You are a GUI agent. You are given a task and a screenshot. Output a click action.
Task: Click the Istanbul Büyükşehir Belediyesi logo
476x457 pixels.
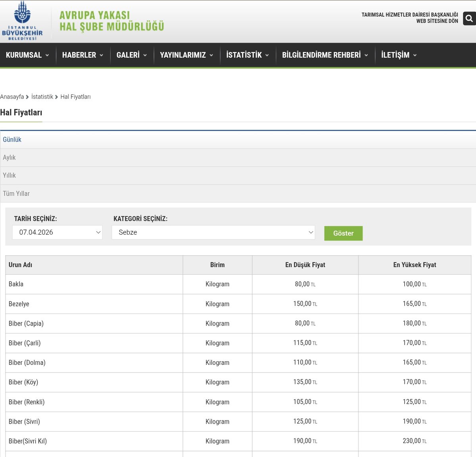pos(22,21)
